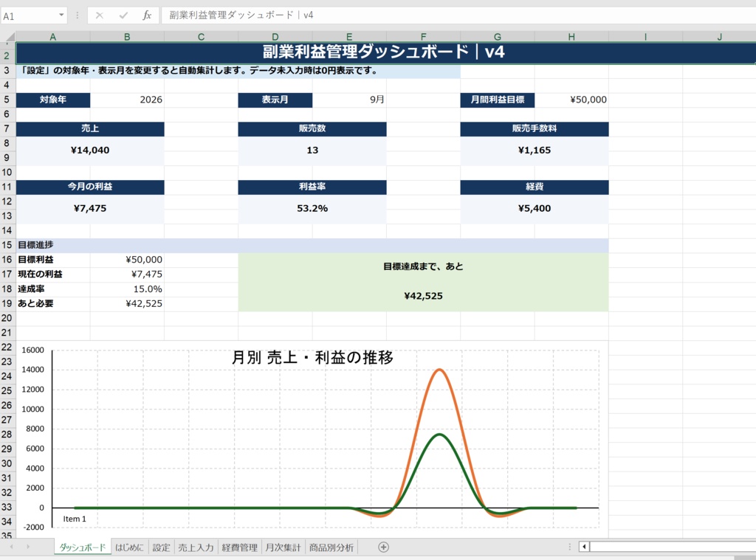
Task: Click the 今月の利益 value ¥7,475
Action: [90, 209]
